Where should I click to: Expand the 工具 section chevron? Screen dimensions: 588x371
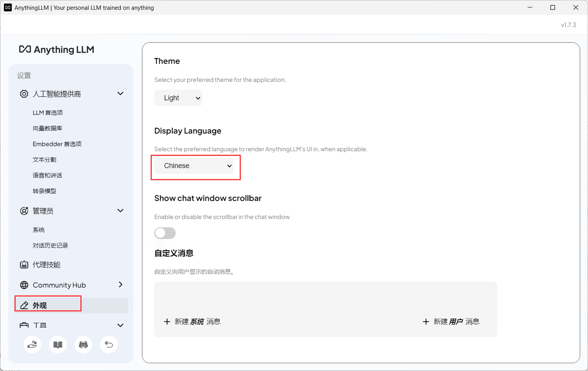120,325
